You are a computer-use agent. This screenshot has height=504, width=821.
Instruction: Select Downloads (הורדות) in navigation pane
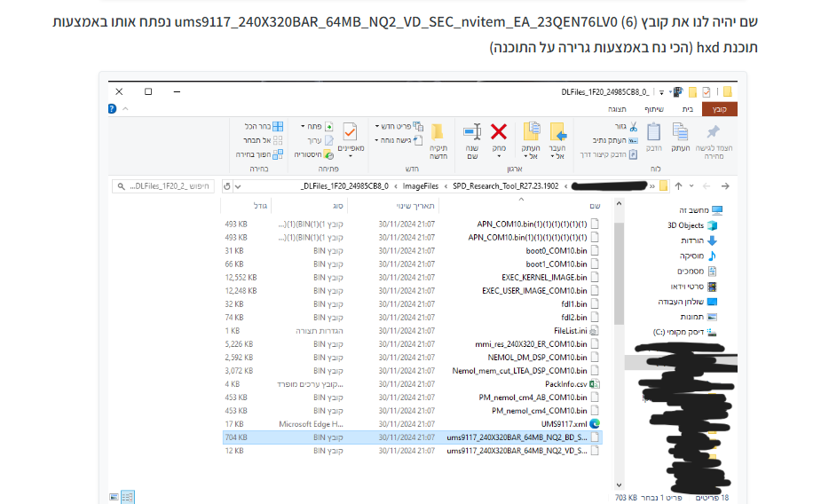[x=699, y=240]
